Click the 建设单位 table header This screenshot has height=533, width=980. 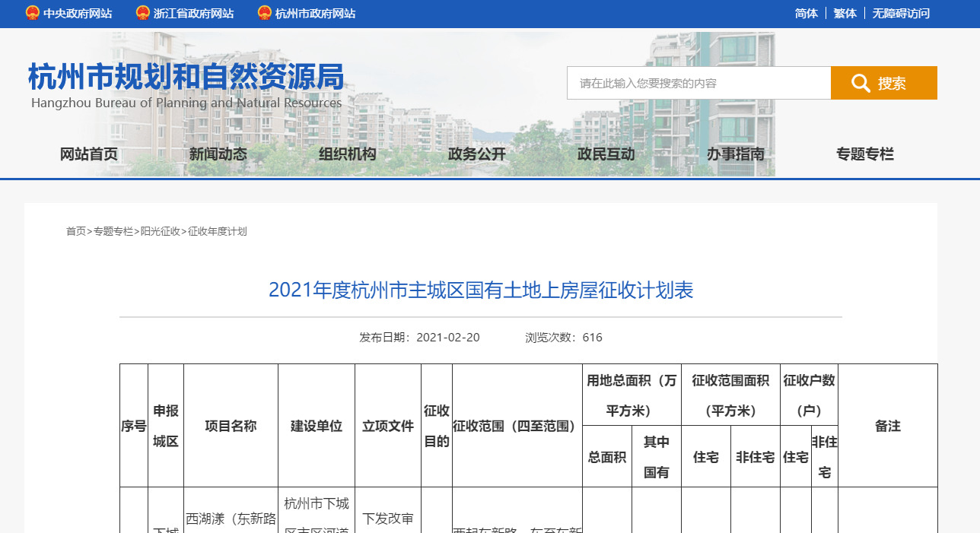[317, 427]
